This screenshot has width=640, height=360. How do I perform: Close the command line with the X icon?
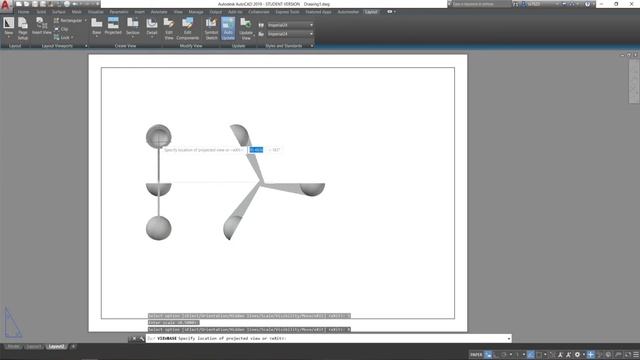click(x=134, y=339)
